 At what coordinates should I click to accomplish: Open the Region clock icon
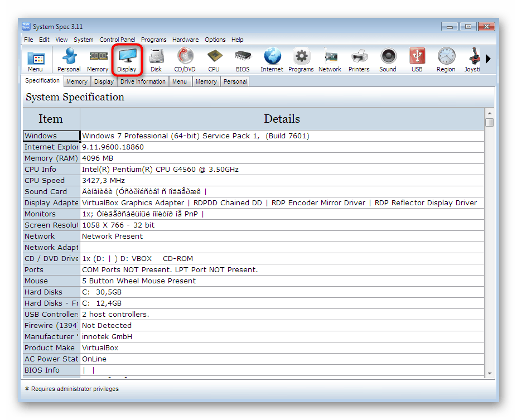coord(446,60)
